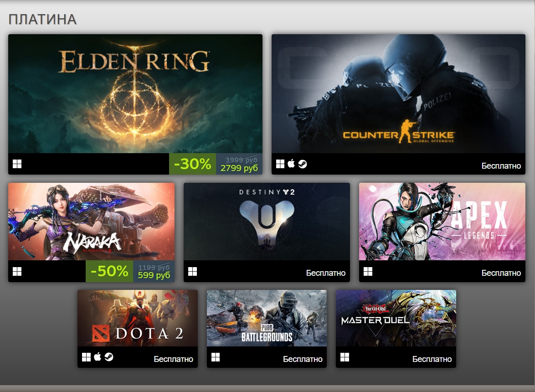Screen dimensions: 535x392
Task: Click the Windows icon under Counter-Strike
Action: point(280,164)
